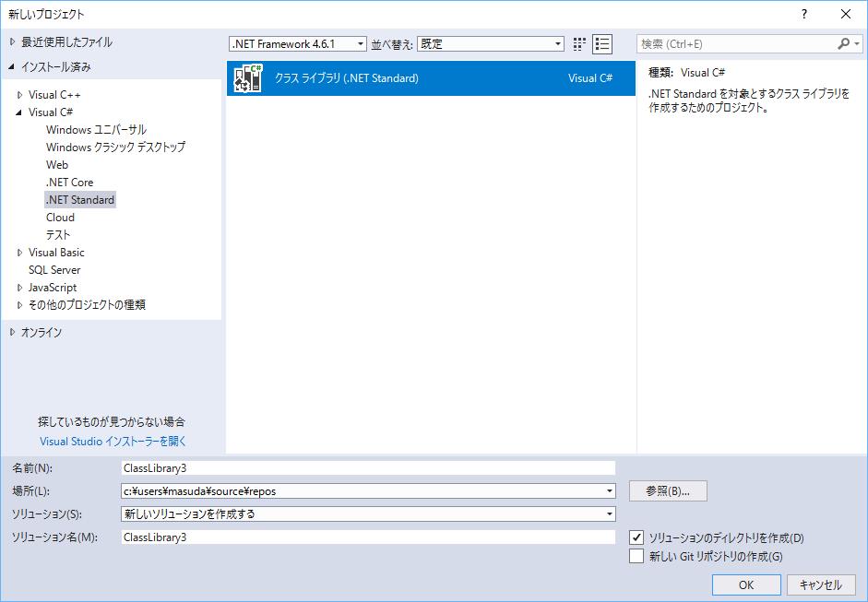Viewport: 868px width, 602px height.
Task: Select Windows ユニバーサル category
Action: (96, 130)
